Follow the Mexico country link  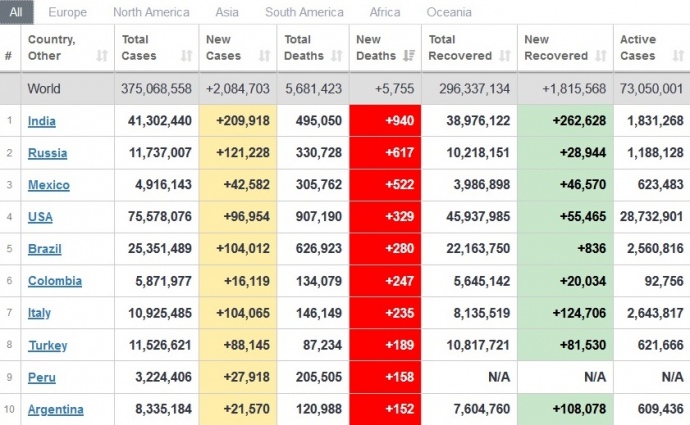click(47, 185)
